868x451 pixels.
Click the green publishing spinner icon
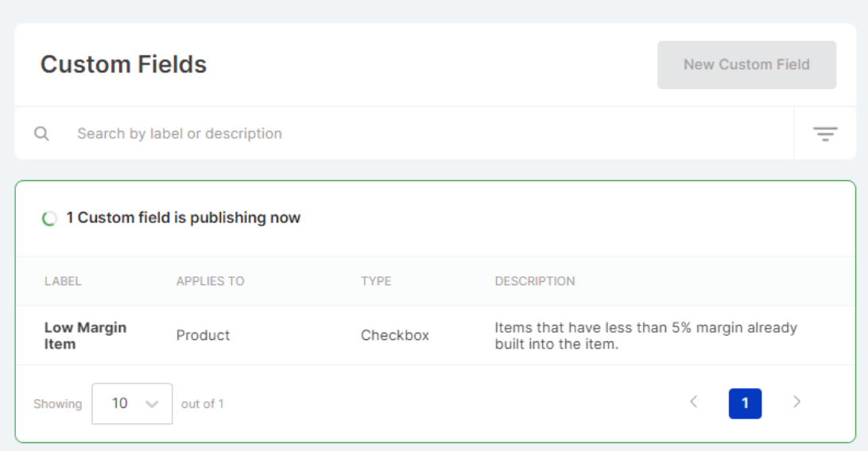tap(49, 218)
